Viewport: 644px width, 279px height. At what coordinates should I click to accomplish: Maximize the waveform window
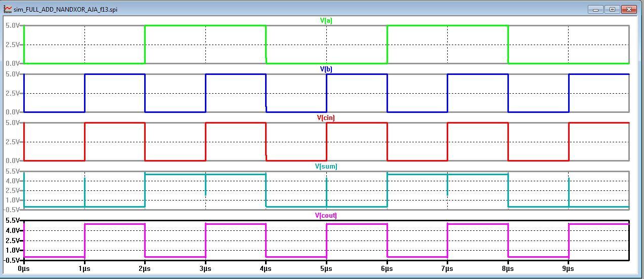coord(612,9)
